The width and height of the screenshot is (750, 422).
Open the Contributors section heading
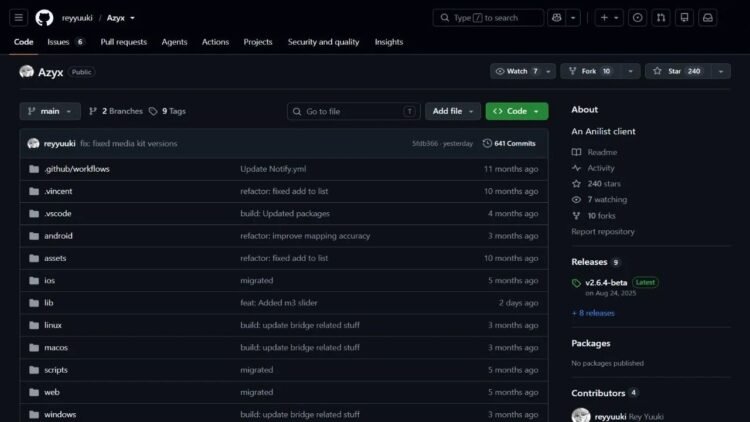click(598, 393)
